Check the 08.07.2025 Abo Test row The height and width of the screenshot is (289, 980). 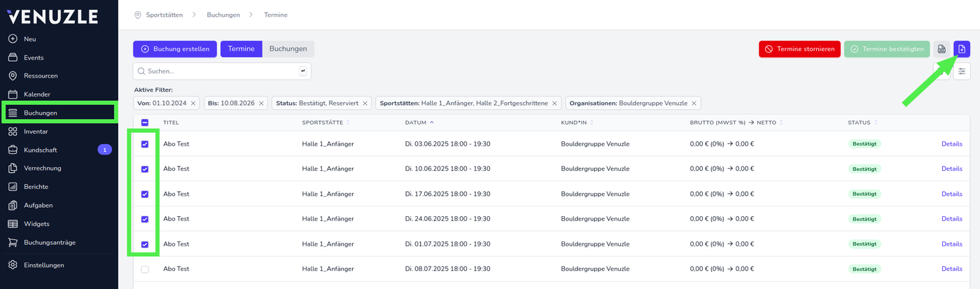145,269
